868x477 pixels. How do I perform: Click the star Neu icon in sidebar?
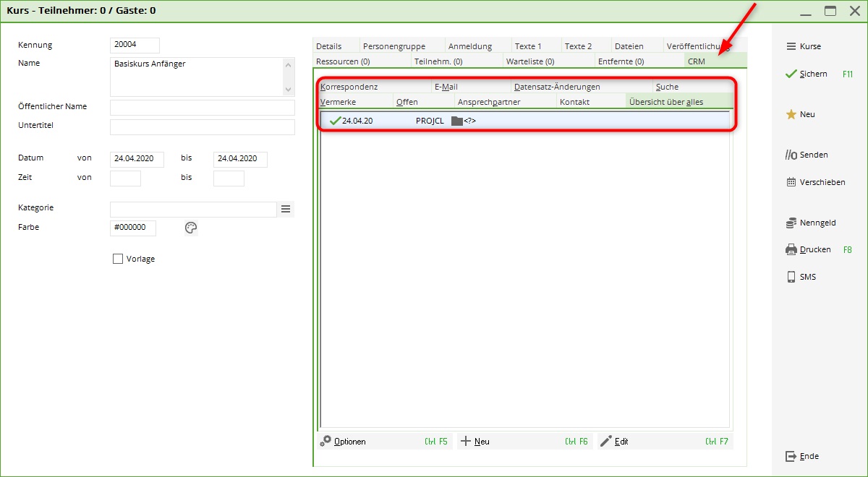coord(791,114)
